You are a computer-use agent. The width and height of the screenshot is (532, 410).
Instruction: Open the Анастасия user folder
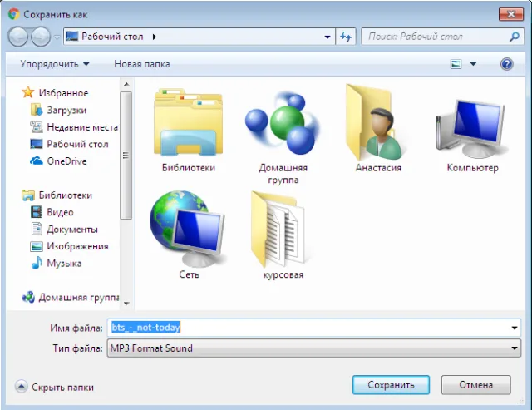click(378, 129)
